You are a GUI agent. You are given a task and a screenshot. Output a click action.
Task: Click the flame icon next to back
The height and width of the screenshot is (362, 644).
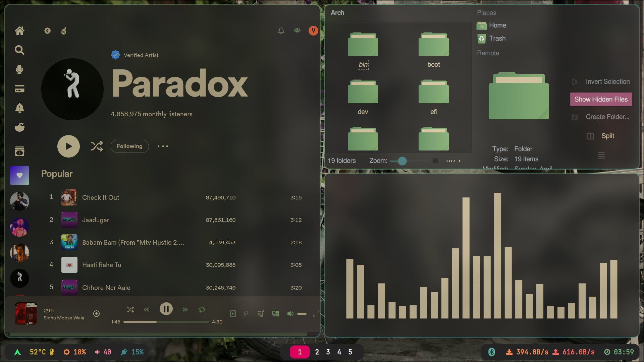pos(64,31)
